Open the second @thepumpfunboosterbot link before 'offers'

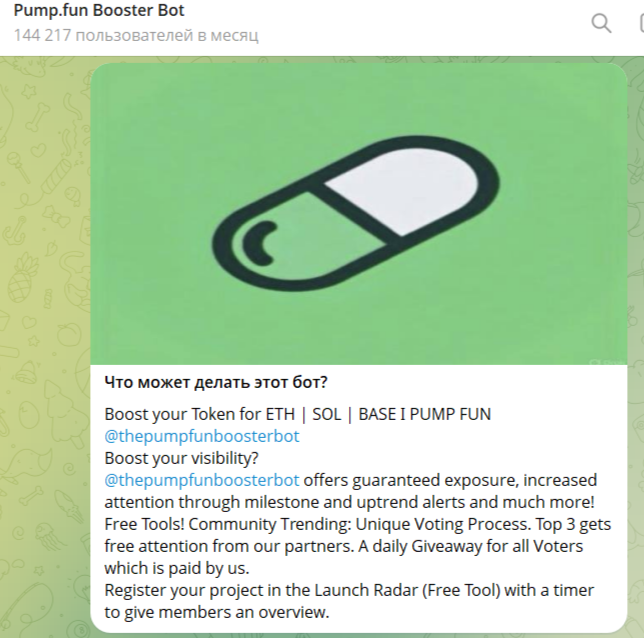click(202, 480)
